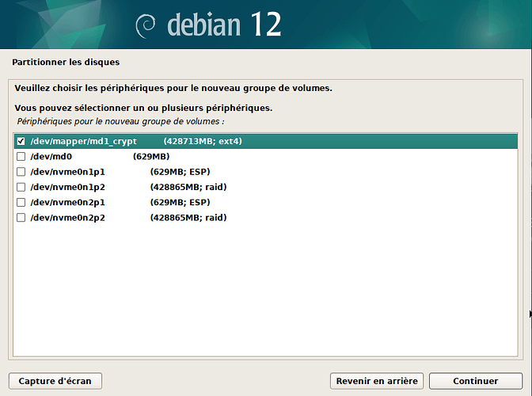
Task: Select the /dev/nvme0n1p1 row label
Action: pos(67,172)
